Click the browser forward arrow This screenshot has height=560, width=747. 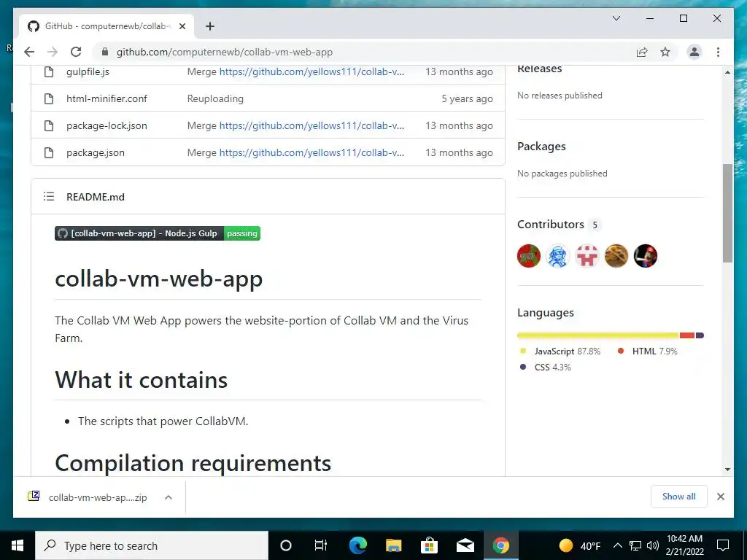point(53,52)
